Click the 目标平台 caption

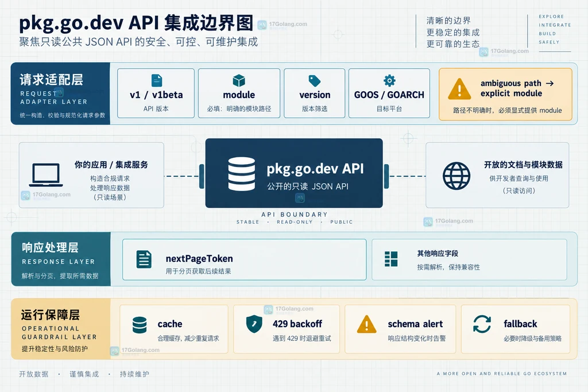tap(389, 108)
